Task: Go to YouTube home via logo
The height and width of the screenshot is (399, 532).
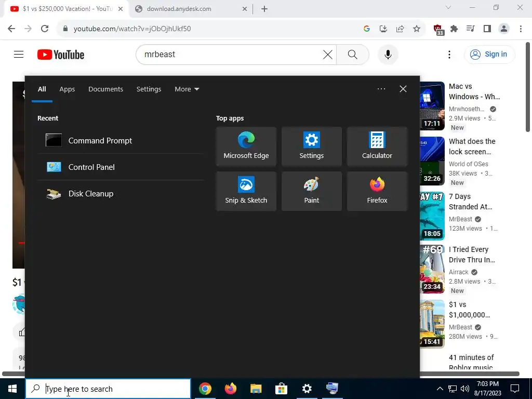Action: (x=61, y=55)
